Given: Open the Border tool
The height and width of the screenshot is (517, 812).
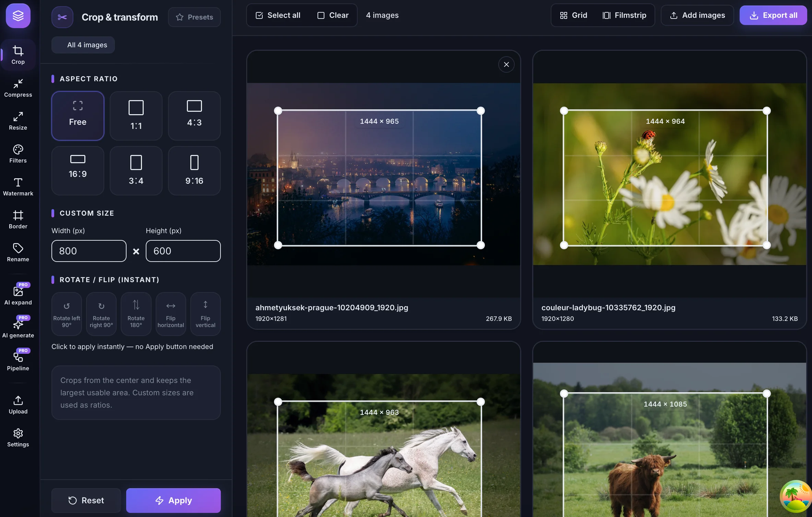Looking at the screenshot, I should [18, 220].
